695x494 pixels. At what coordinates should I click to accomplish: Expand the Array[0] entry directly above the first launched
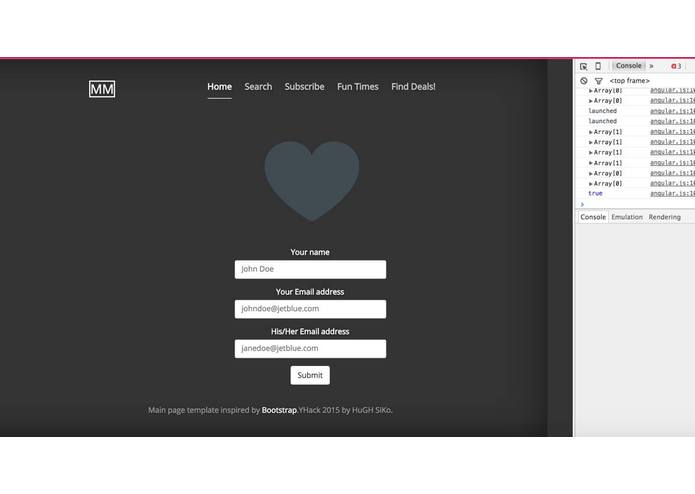(x=605, y=101)
